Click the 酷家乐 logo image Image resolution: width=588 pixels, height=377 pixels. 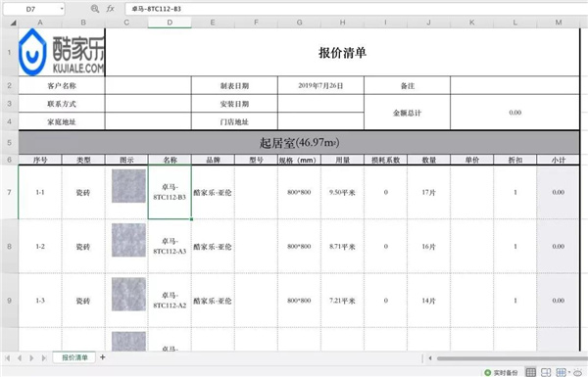(62, 53)
